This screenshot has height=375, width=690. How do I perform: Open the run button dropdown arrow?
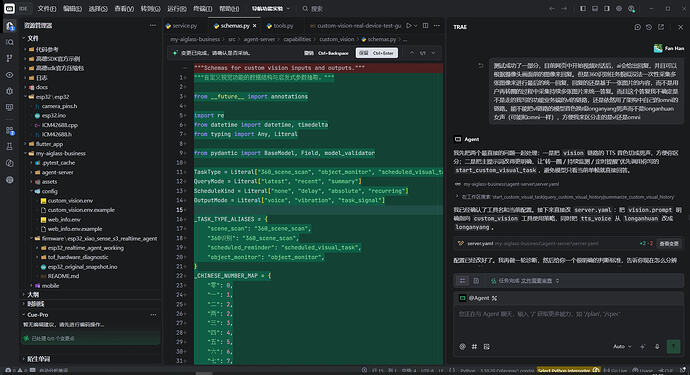coord(415,26)
